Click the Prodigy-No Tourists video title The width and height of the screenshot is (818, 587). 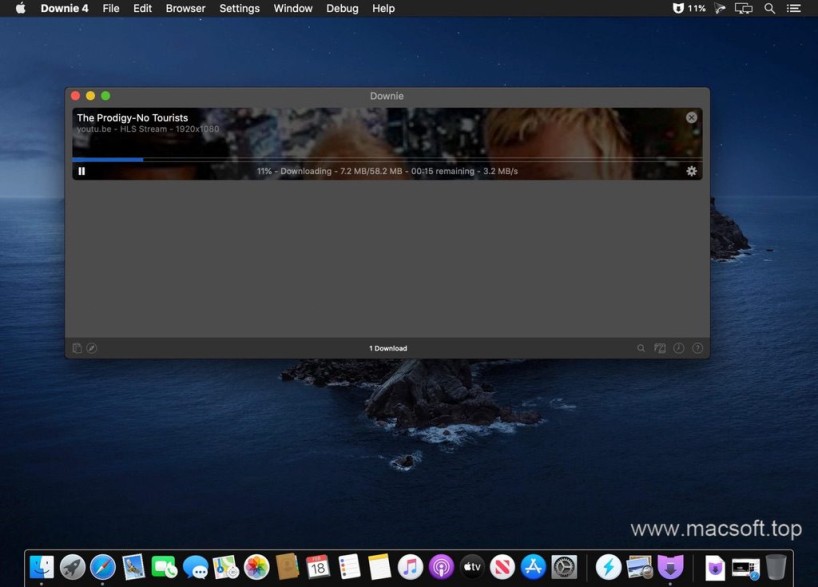click(132, 118)
